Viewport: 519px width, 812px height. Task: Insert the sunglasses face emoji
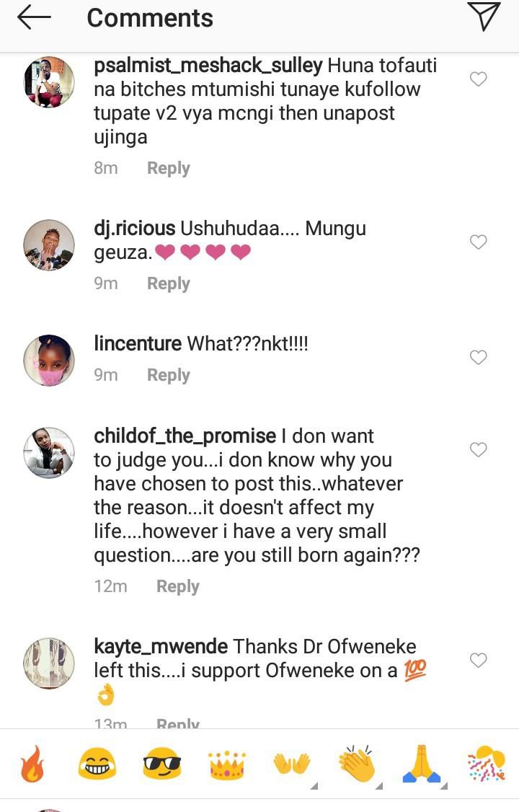[161, 765]
